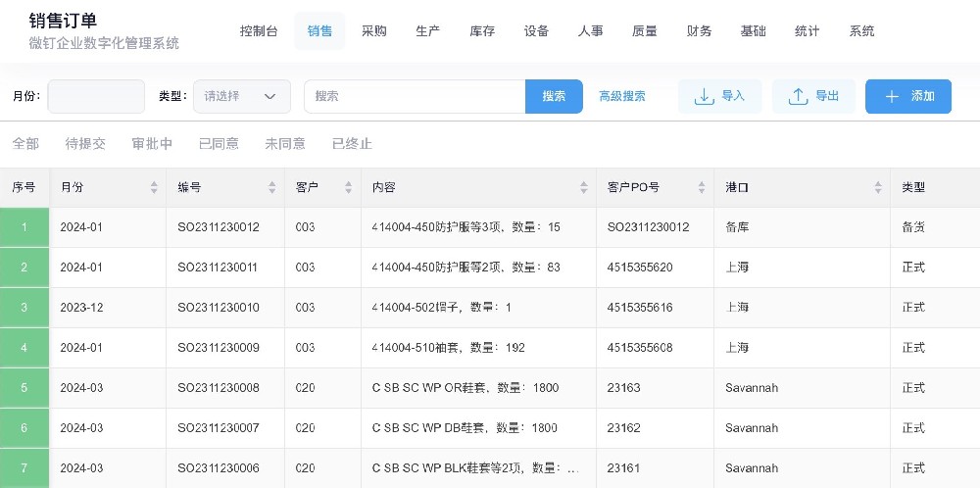Click PO number 4515355616
The height and width of the screenshot is (488, 980).
tap(640, 308)
